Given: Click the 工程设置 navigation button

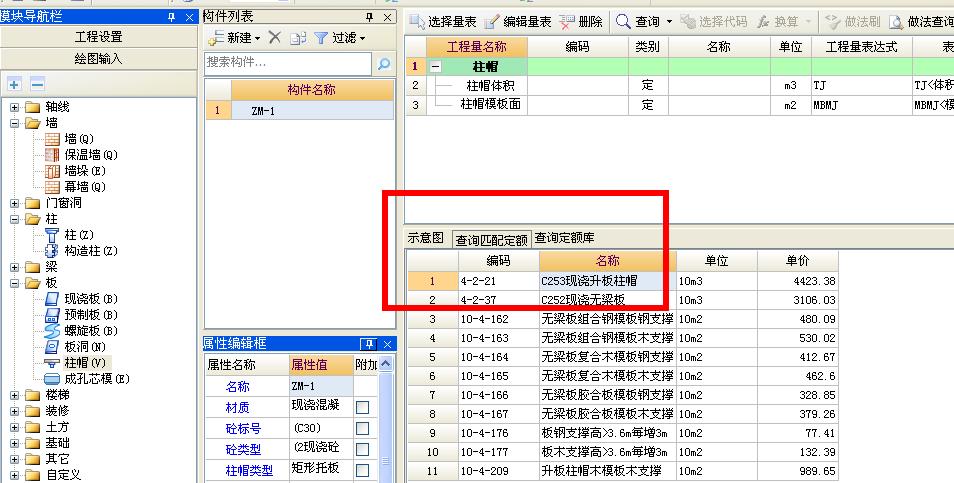Looking at the screenshot, I should pos(99,37).
